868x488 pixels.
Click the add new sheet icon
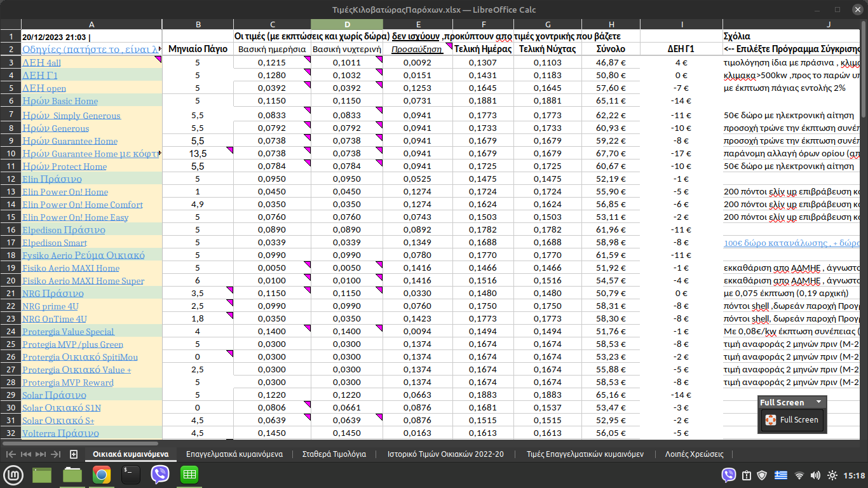[x=74, y=454]
